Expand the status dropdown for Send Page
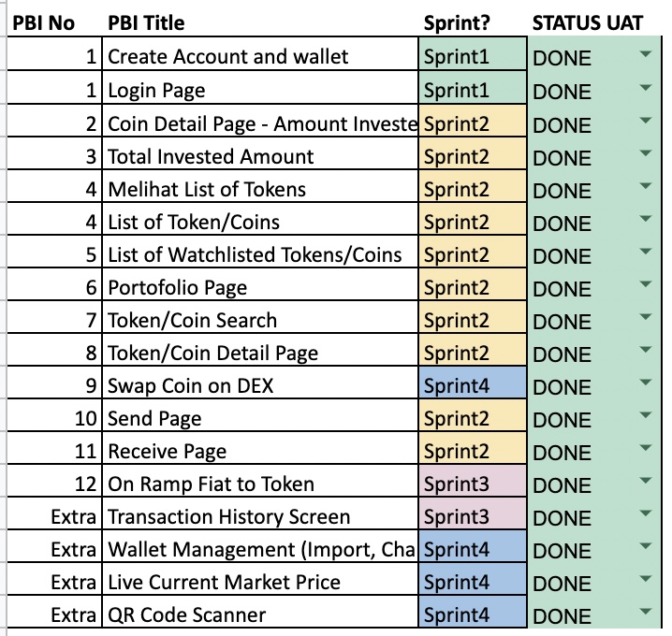The height and width of the screenshot is (636, 672). pyautogui.click(x=646, y=416)
